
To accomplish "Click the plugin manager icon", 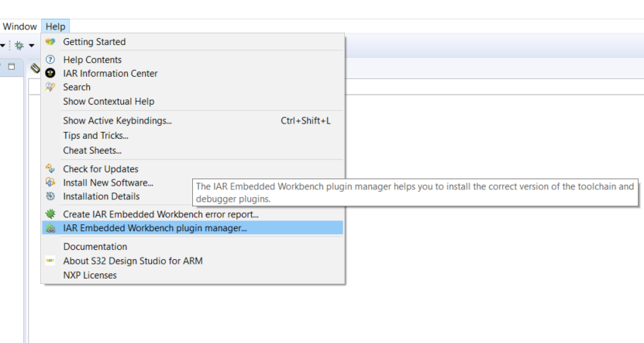I will click(50, 228).
